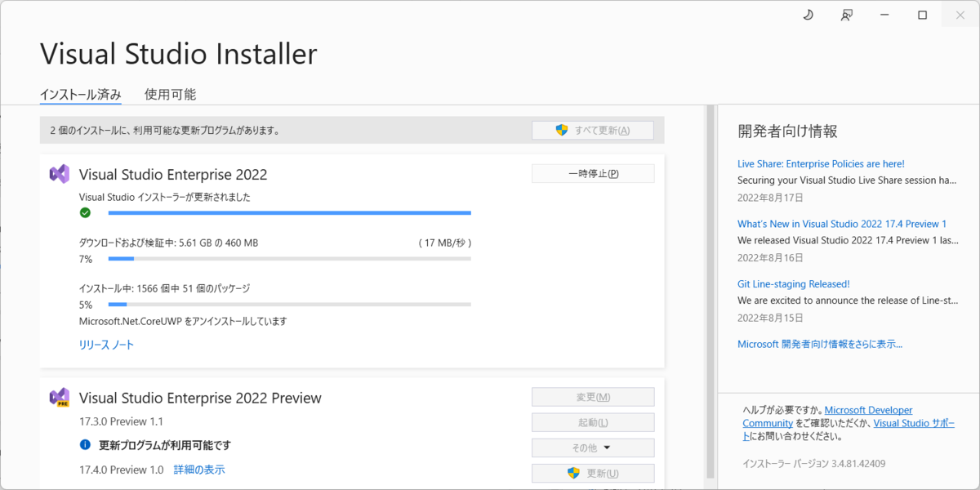
Task: Click 起動(L) for Enterprise 2022 Preview
Action: (x=593, y=422)
